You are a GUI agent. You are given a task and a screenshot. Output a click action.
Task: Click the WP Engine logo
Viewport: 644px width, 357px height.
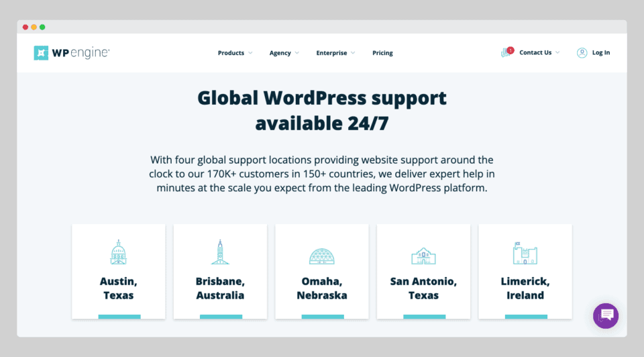click(72, 52)
